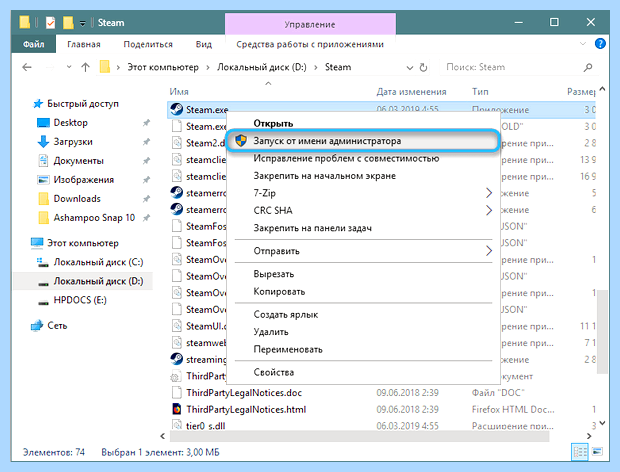Go back with the back arrow
Image resolution: width=620 pixels, height=472 pixels.
pos(27,67)
